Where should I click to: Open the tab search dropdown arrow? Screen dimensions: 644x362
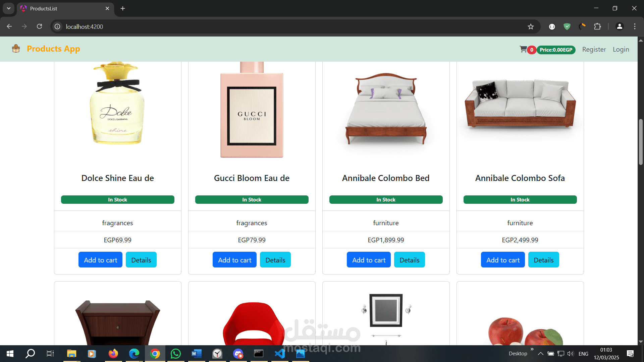pos(8,8)
